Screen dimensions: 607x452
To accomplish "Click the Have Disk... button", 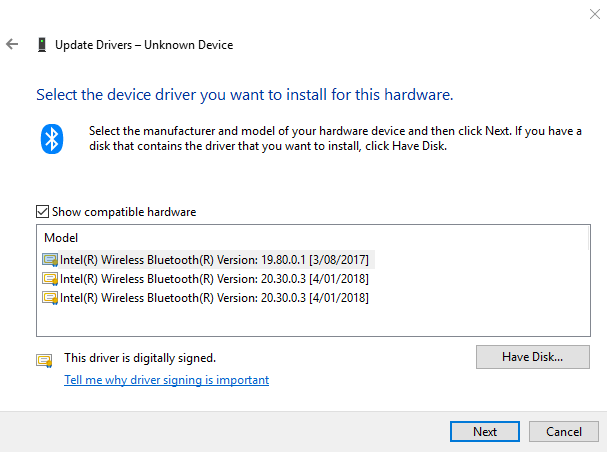I will coord(533,356).
